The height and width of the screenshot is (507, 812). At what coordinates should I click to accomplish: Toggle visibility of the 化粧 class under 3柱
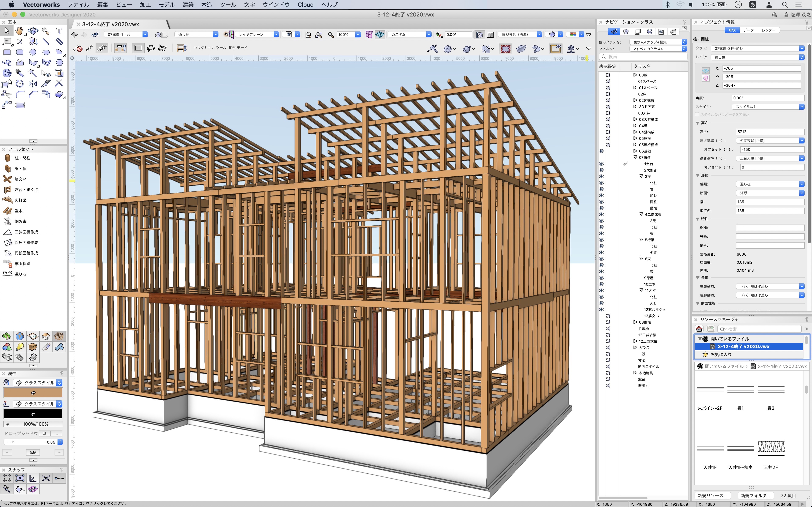(x=602, y=183)
